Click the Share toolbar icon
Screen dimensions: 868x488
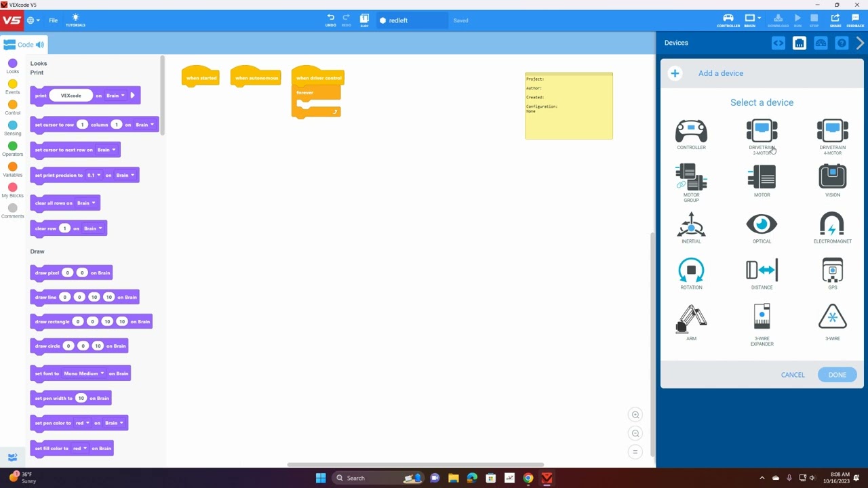[x=835, y=20]
